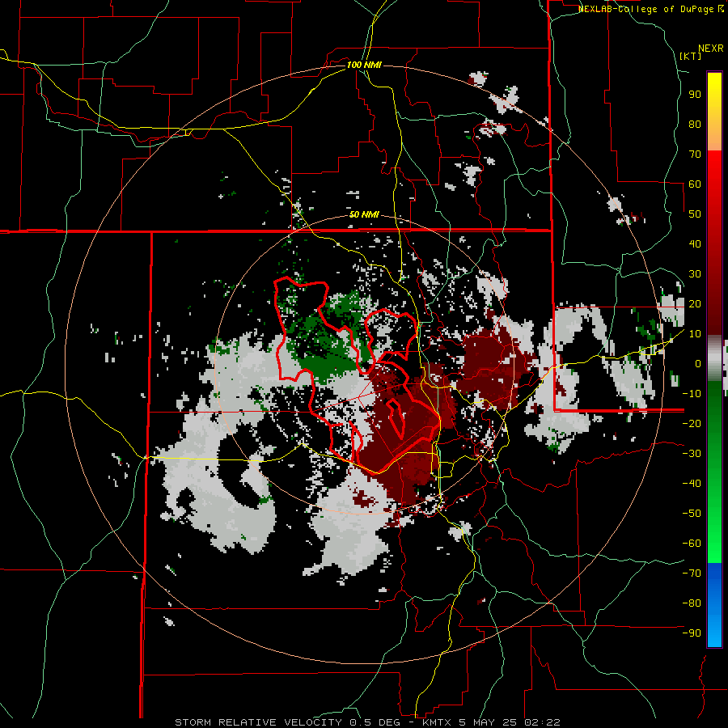The width and height of the screenshot is (728, 728).
Task: Click the -30 value on the velocity scale
Action: point(692,454)
